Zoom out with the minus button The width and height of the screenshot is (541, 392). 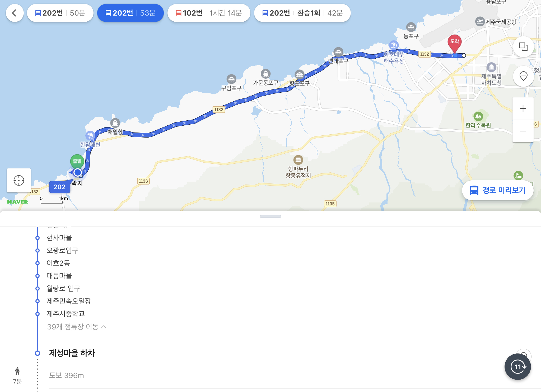coord(523,131)
